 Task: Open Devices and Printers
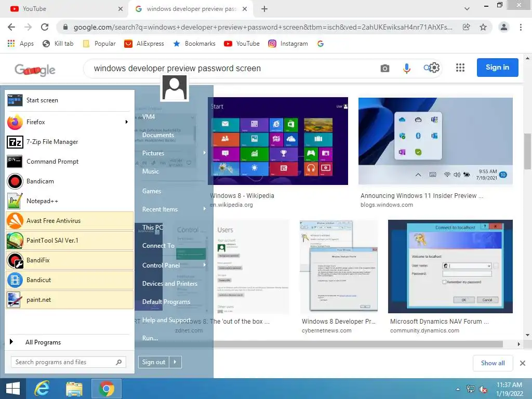pos(170,284)
